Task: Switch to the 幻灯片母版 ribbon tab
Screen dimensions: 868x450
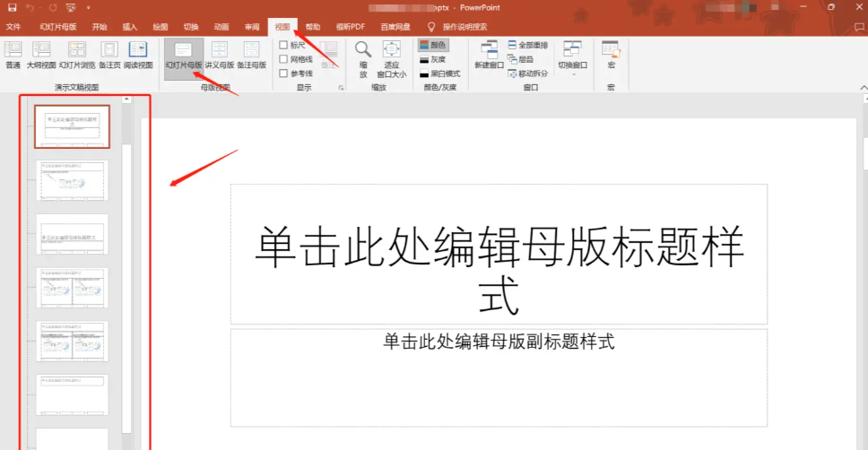Action: click(57, 27)
